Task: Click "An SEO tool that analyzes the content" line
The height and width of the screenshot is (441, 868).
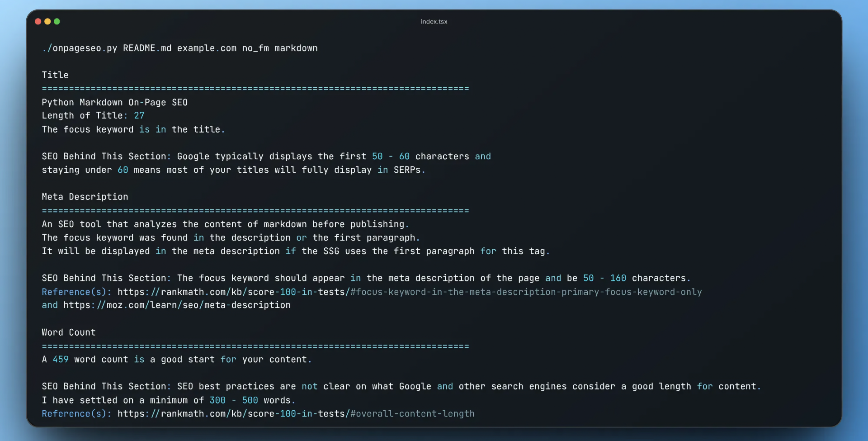Action: (x=226, y=224)
